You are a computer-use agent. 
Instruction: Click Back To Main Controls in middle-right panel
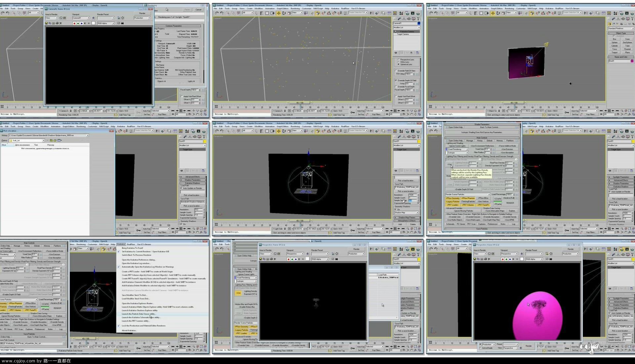point(489,127)
